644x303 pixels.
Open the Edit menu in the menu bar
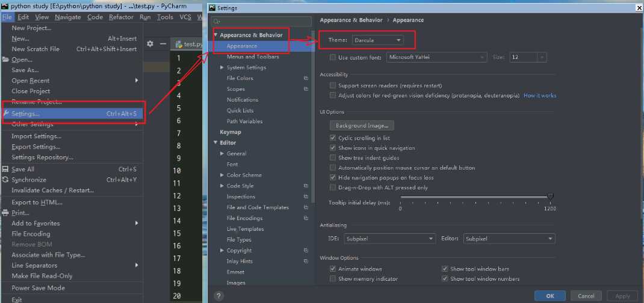pos(23,17)
